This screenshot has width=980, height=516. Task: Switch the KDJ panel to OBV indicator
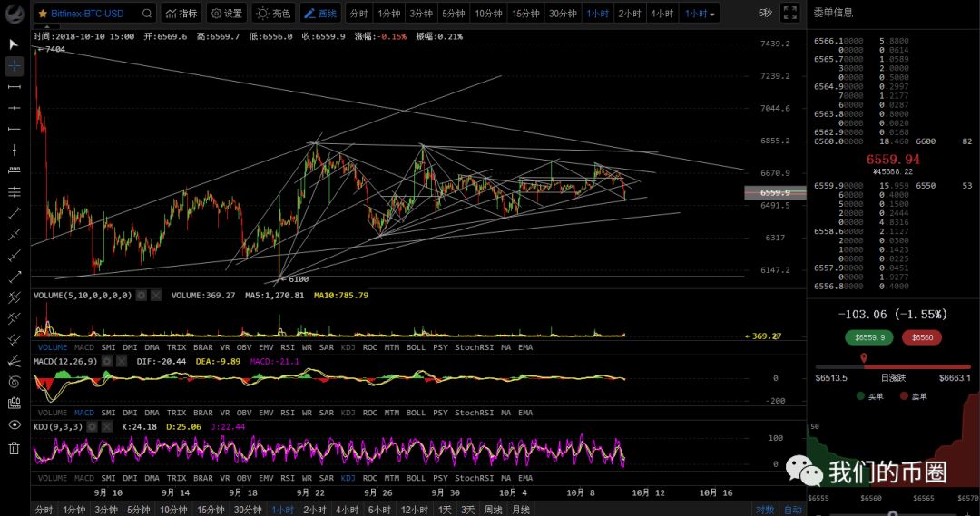coord(244,478)
